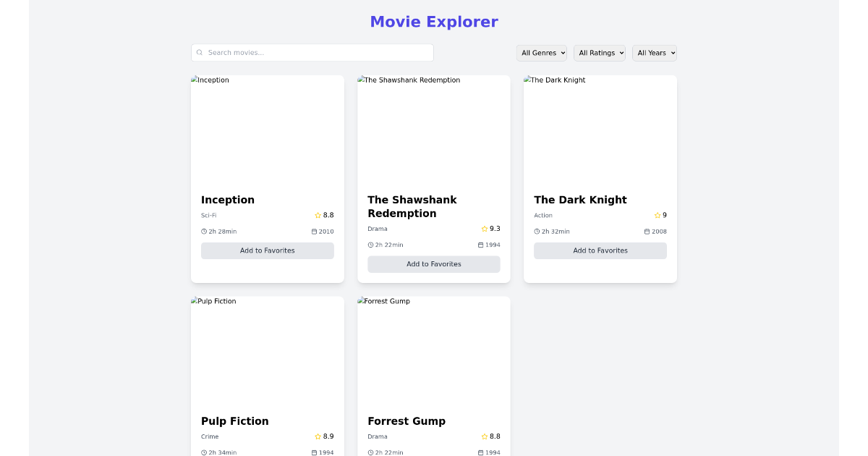Click inside the search movies field
The image size is (868, 456).
[x=311, y=52]
